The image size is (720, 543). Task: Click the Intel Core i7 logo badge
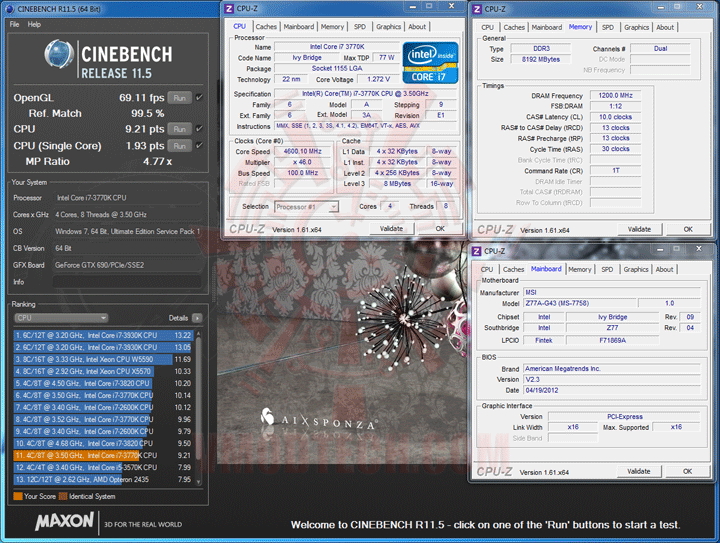point(430,62)
